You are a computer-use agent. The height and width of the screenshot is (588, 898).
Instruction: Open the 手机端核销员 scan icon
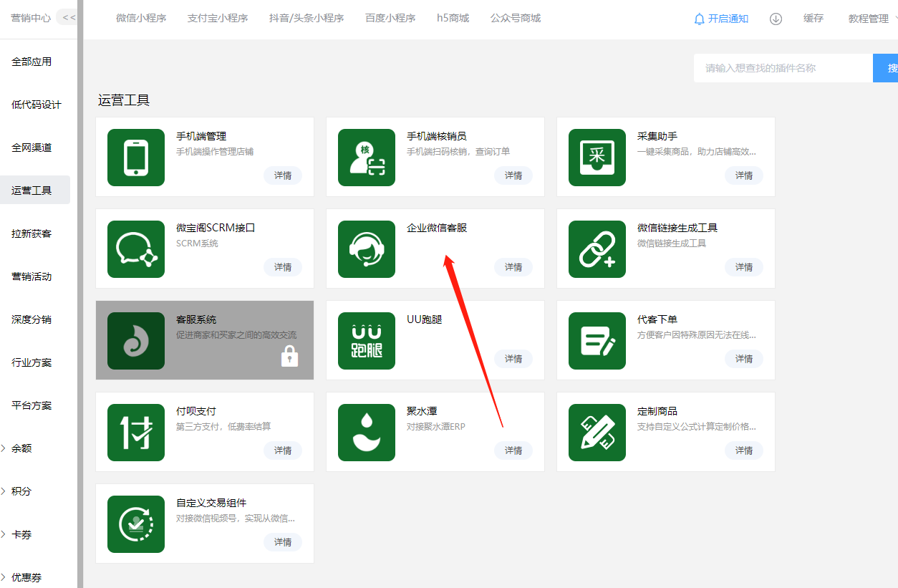point(367,158)
